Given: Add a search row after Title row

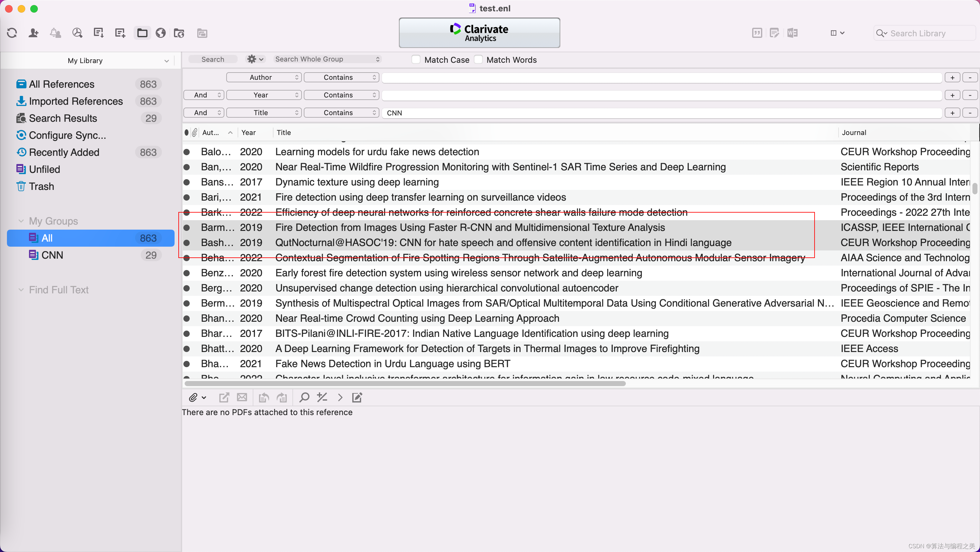Looking at the screenshot, I should click(952, 113).
